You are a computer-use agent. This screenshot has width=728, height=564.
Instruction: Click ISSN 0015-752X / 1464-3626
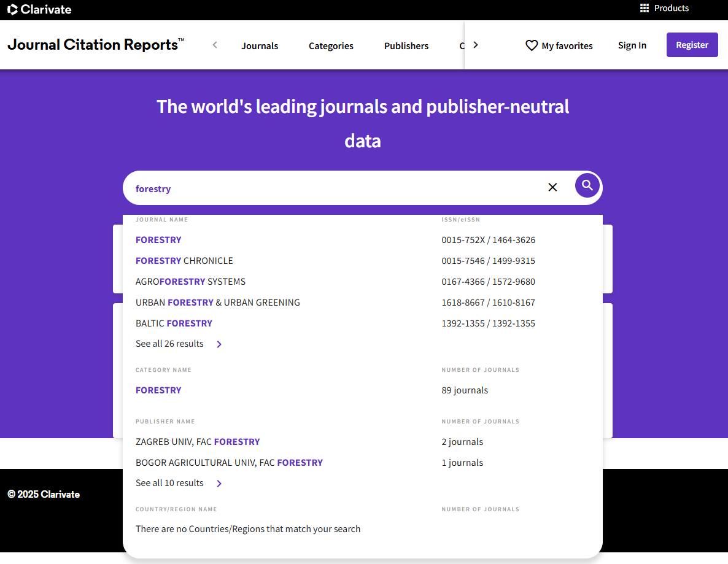489,240
